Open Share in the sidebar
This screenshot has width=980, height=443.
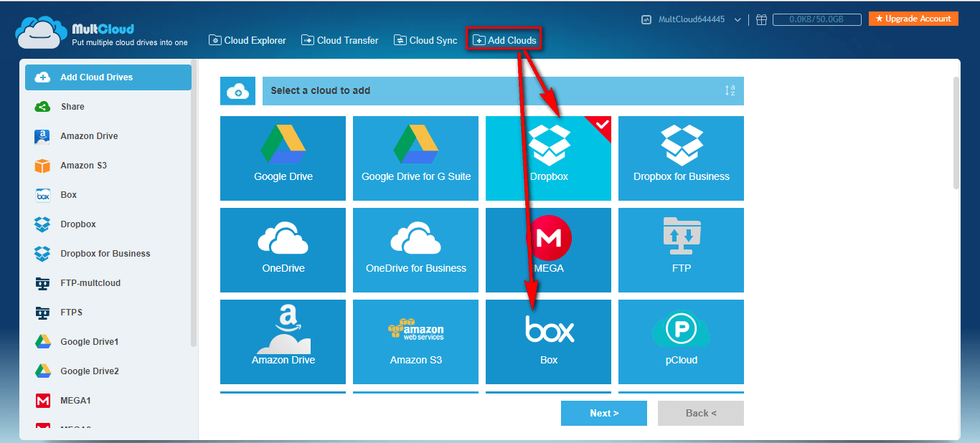pyautogui.click(x=108, y=107)
